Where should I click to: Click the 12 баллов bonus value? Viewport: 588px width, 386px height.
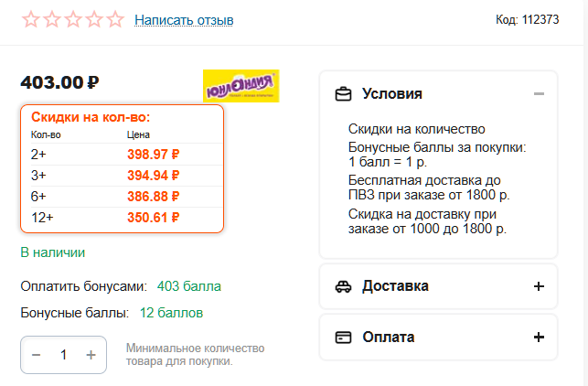click(171, 313)
